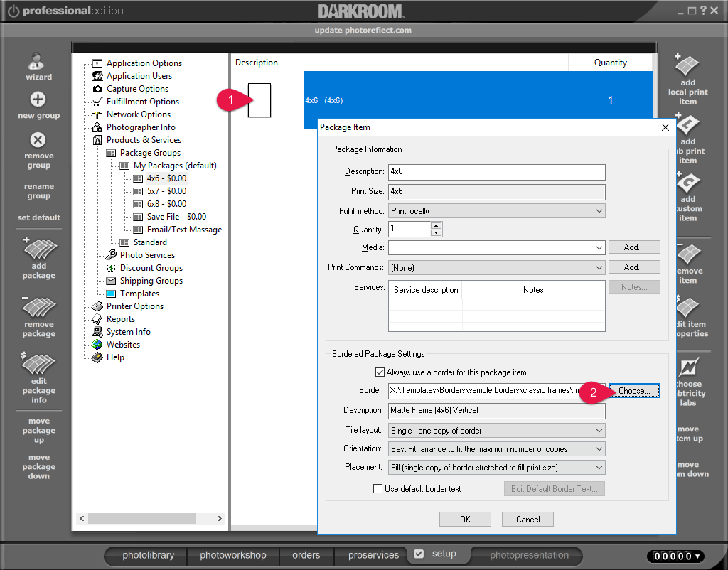Click Add... button next to Media

tap(633, 247)
